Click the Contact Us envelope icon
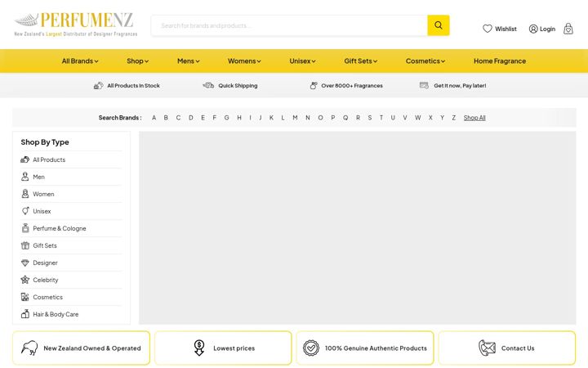This screenshot has height=368, width=588. click(487, 348)
